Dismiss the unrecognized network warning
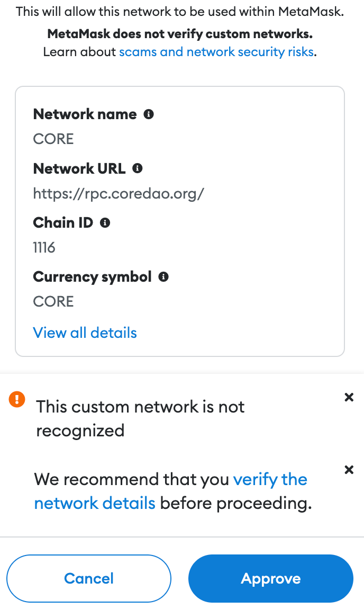The width and height of the screenshot is (364, 609). (349, 397)
